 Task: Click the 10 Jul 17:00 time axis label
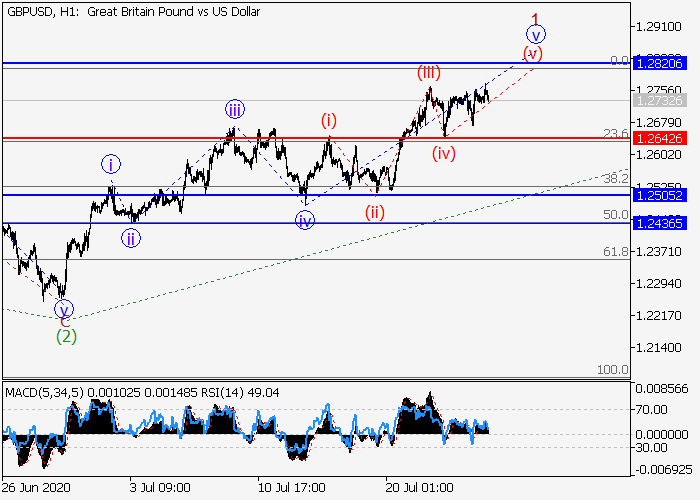point(291,487)
